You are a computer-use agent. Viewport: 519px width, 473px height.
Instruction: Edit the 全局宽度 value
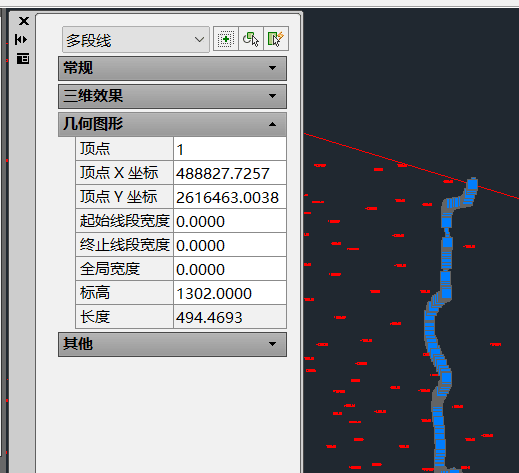(x=230, y=269)
